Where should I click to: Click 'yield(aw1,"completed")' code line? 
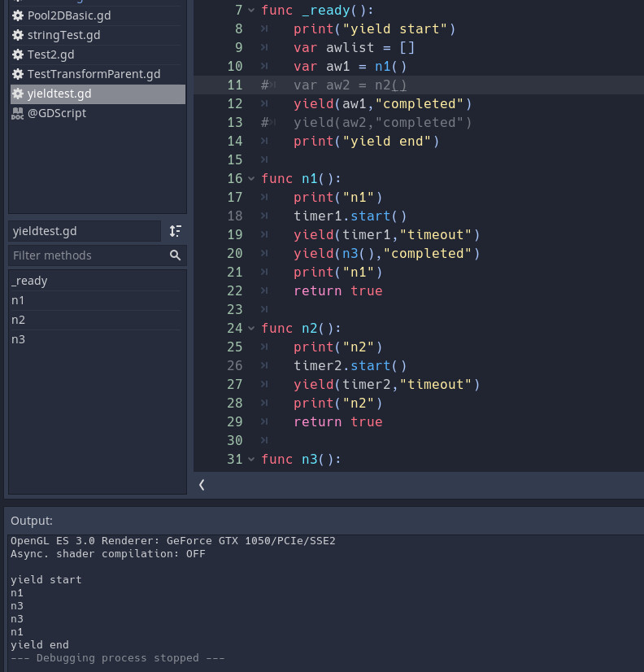click(383, 103)
